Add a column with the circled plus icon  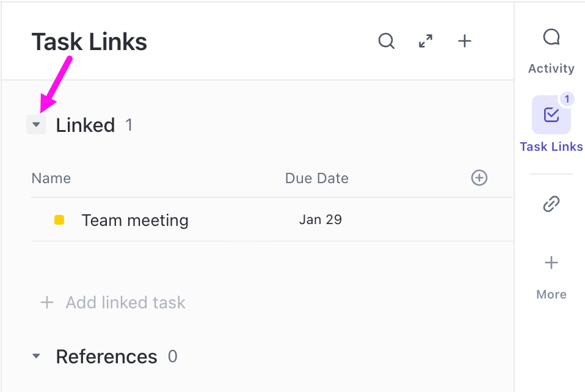pos(479,178)
